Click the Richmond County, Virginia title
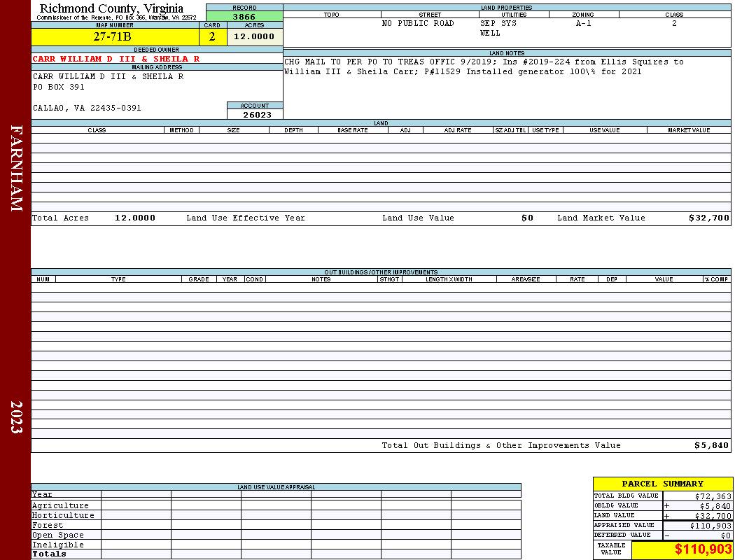The width and height of the screenshot is (735, 560). [x=111, y=8]
